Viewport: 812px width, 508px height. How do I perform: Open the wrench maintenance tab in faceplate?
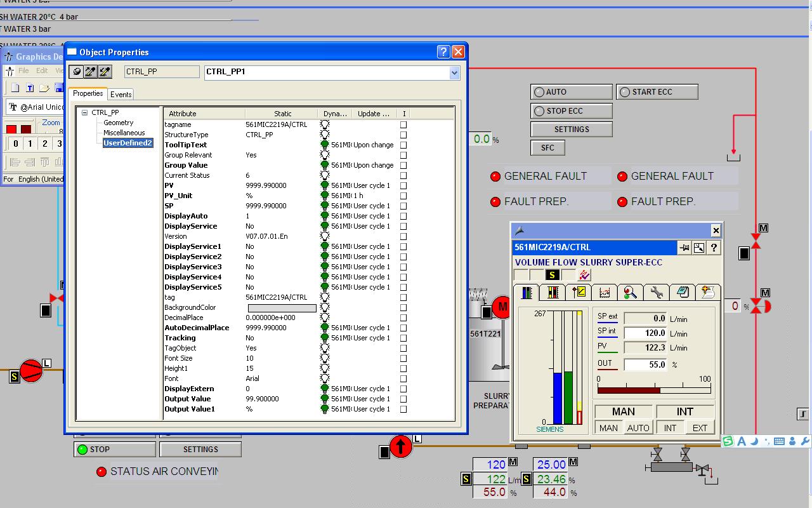[x=656, y=292]
